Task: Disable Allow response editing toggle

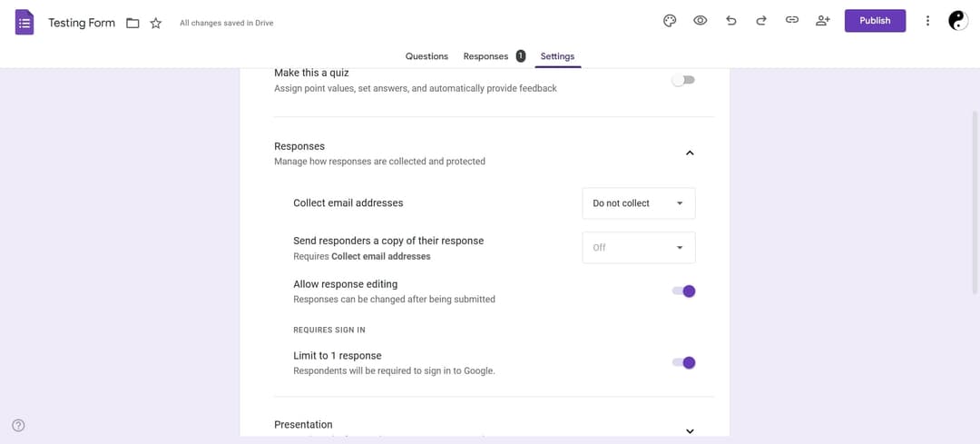Action: coord(683,291)
